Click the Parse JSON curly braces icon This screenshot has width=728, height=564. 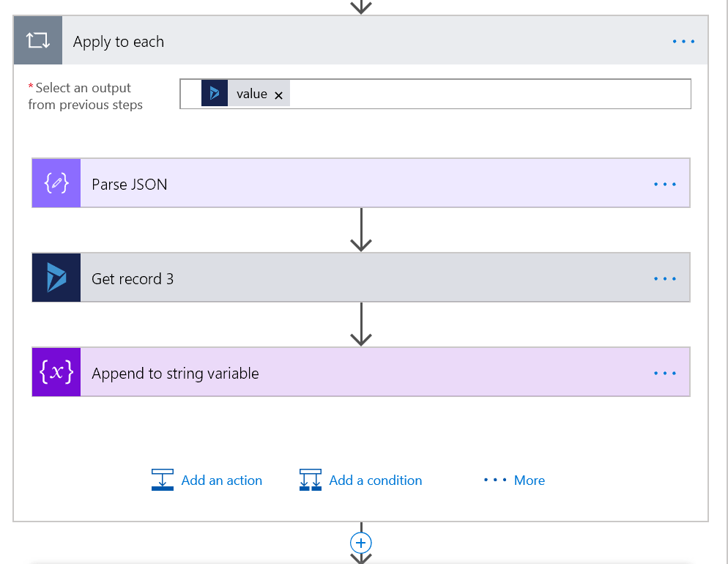click(x=56, y=184)
